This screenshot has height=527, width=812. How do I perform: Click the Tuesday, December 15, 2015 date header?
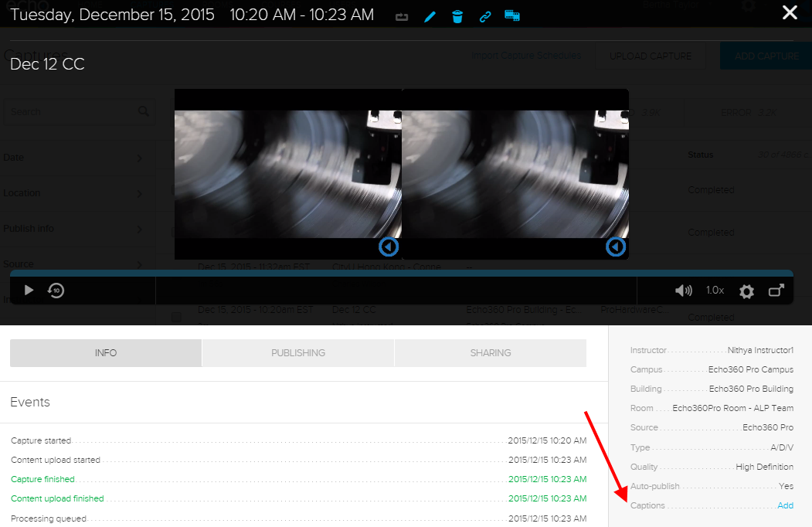(112, 15)
